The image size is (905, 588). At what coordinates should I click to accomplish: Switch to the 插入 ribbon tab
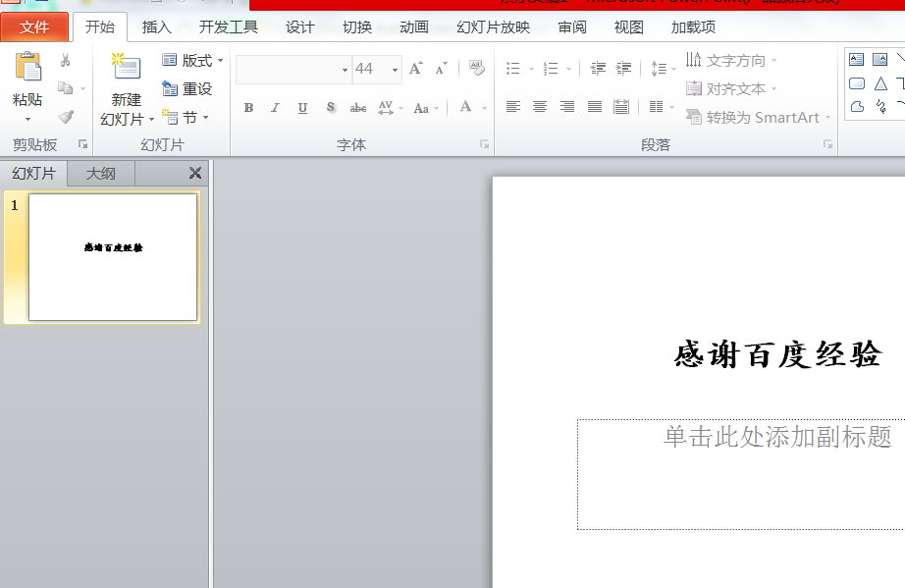point(156,27)
